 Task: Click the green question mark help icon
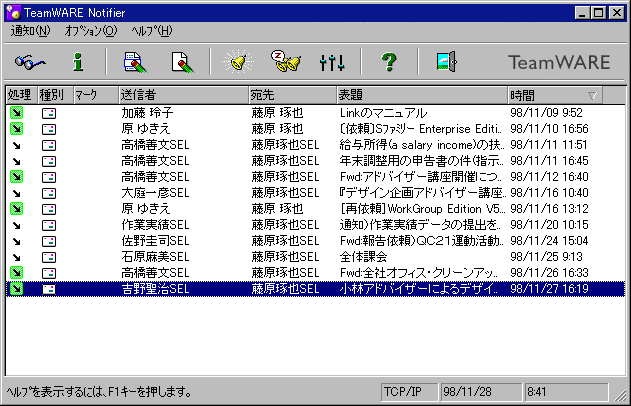click(x=389, y=62)
